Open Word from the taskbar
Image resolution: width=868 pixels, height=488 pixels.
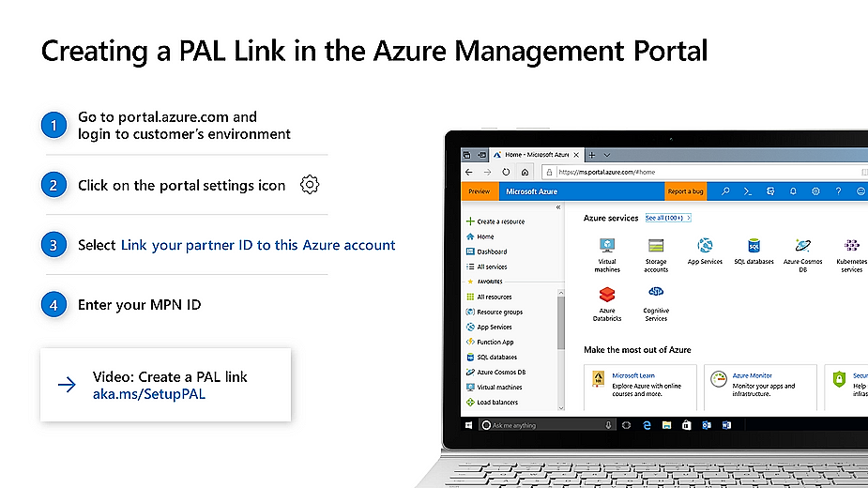[x=726, y=425]
